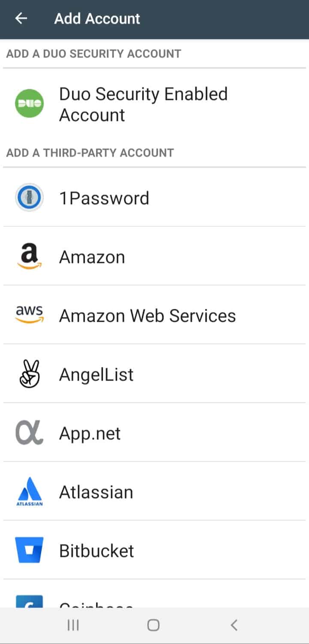Select the Bitbucket account option
The image size is (309, 644).
[x=97, y=551]
